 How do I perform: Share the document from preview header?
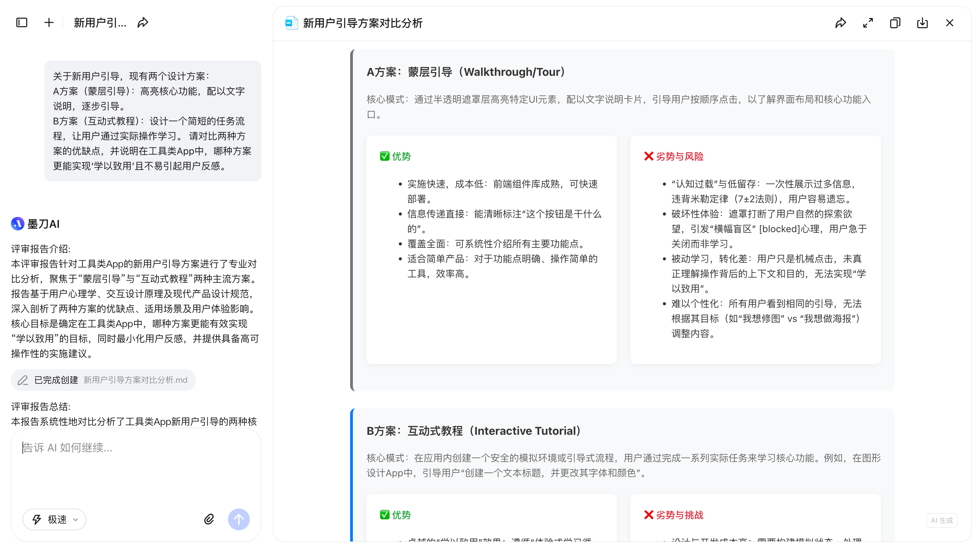[x=840, y=23]
